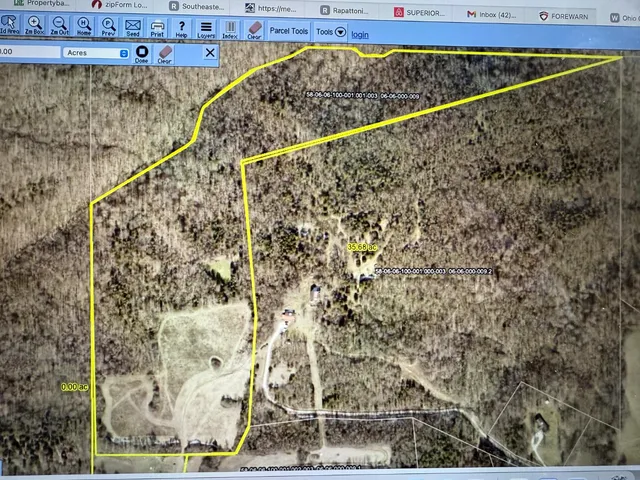Switch to the zipForm Lo... tab
Viewport: 640px width, 480px height.
119,5
